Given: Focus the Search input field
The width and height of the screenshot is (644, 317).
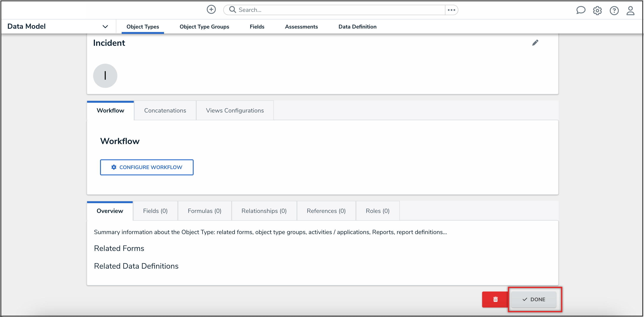Looking at the screenshot, I should click(x=340, y=10).
